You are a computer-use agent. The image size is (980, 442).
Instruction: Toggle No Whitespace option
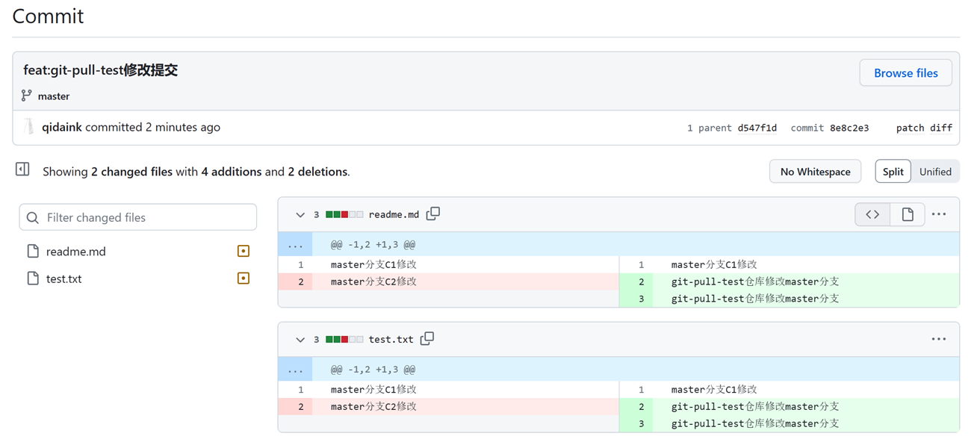coord(815,172)
